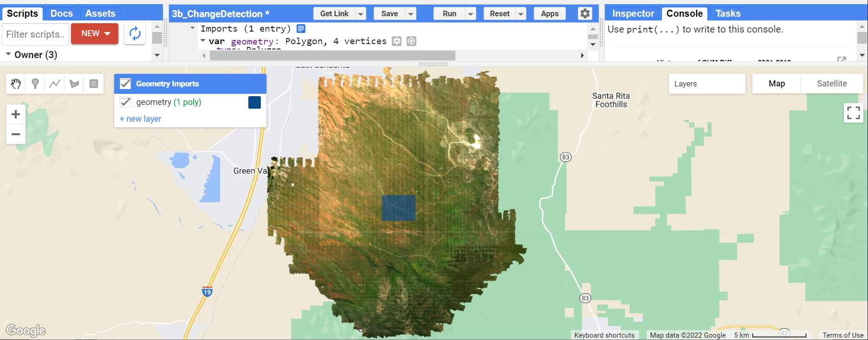
Task: Switch to the Inspector tab
Action: pos(633,13)
